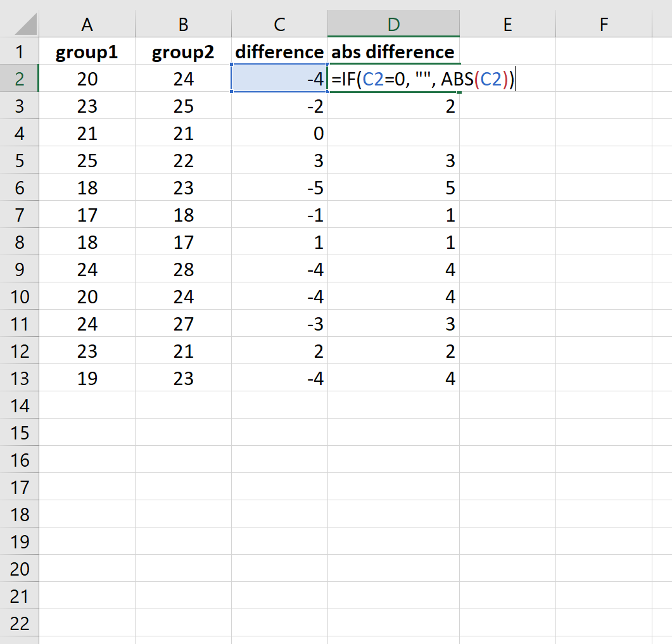Select column D header

tap(394, 23)
